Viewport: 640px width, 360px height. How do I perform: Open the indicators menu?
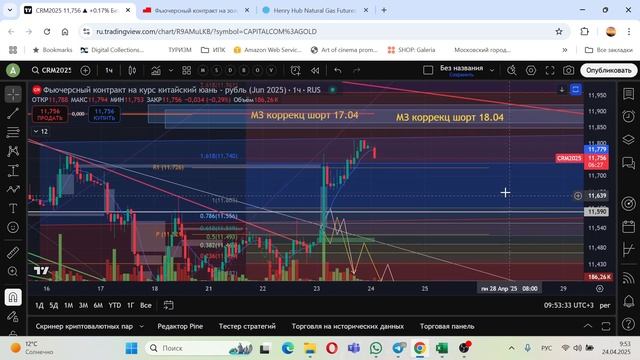click(x=156, y=70)
